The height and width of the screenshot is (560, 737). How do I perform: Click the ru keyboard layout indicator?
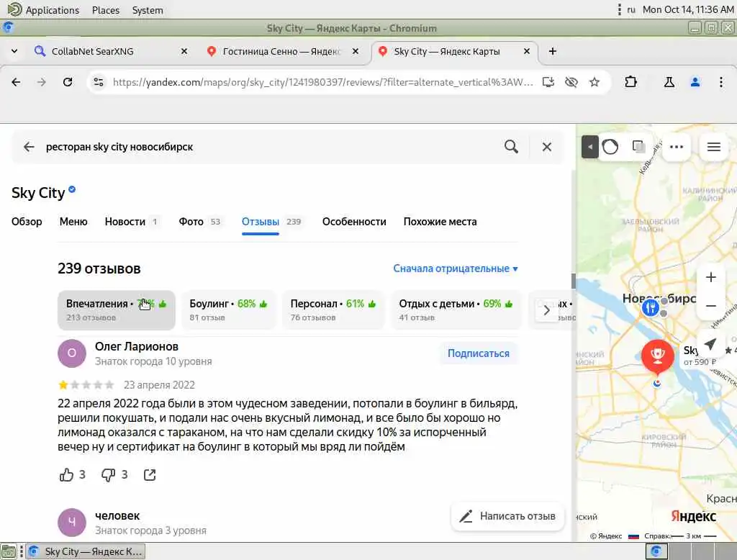(x=631, y=10)
